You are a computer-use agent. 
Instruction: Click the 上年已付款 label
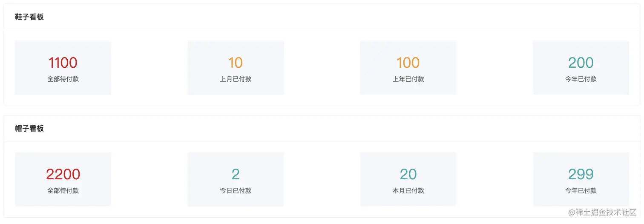point(408,79)
